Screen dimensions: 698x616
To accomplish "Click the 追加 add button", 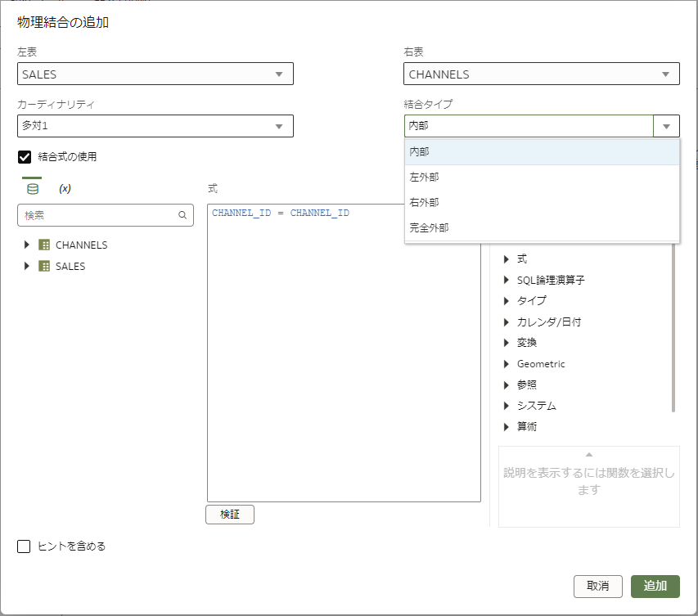I will pyautogui.click(x=655, y=587).
